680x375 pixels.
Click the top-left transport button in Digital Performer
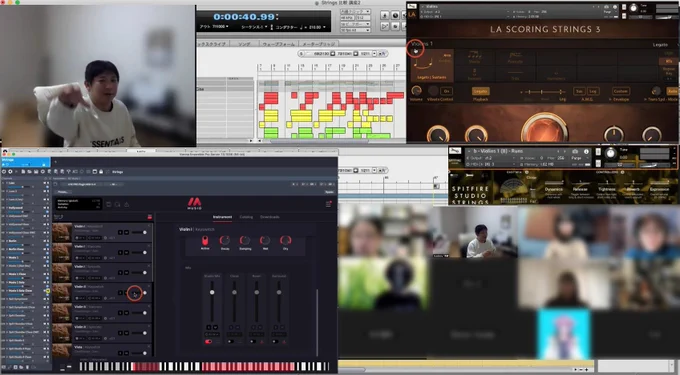click(385, 15)
